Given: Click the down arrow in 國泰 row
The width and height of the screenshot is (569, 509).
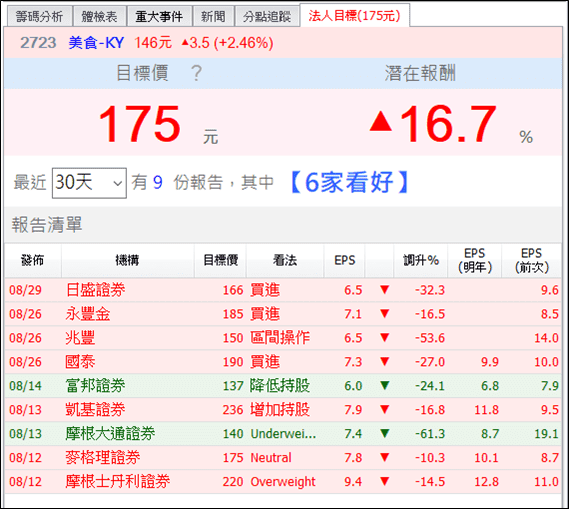Looking at the screenshot, I should (x=385, y=361).
